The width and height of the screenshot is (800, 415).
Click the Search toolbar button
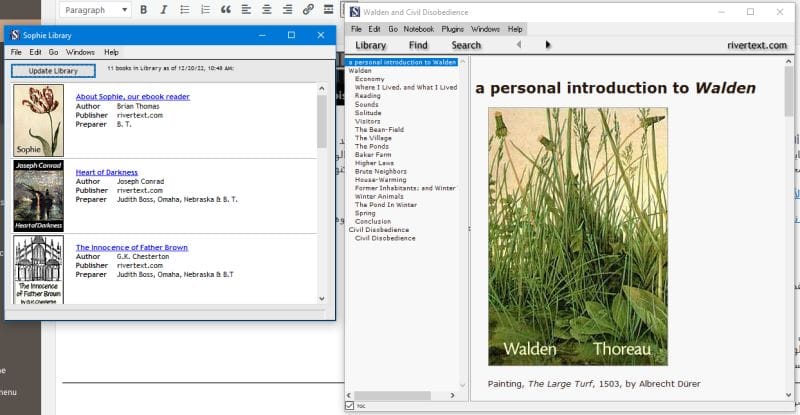click(466, 45)
